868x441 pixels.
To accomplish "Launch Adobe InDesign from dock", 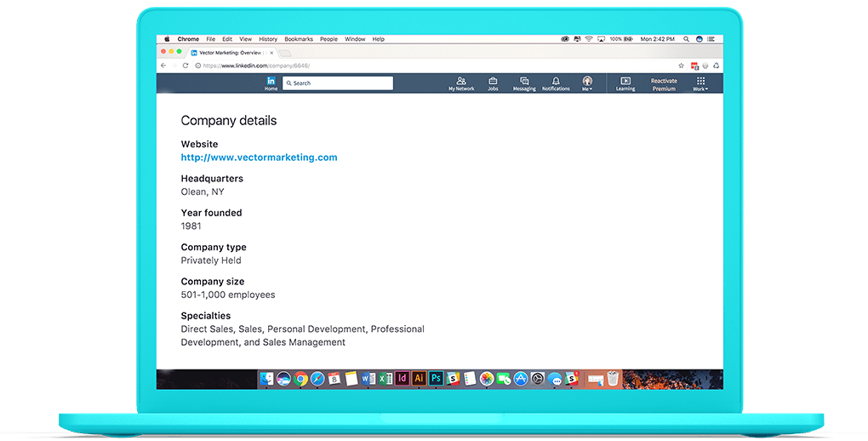I will [402, 378].
